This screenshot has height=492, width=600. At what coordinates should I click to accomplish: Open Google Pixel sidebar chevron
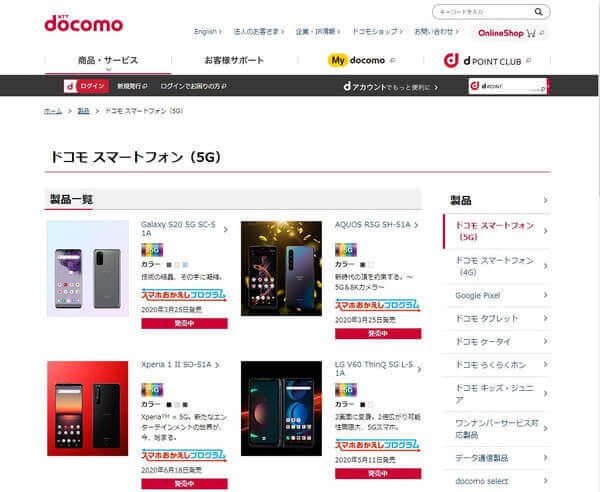click(546, 295)
